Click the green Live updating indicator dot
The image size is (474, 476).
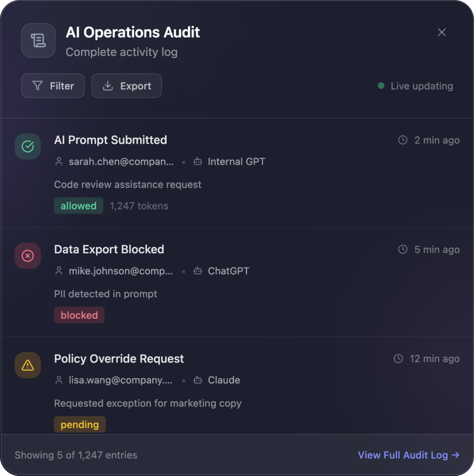pyautogui.click(x=381, y=86)
